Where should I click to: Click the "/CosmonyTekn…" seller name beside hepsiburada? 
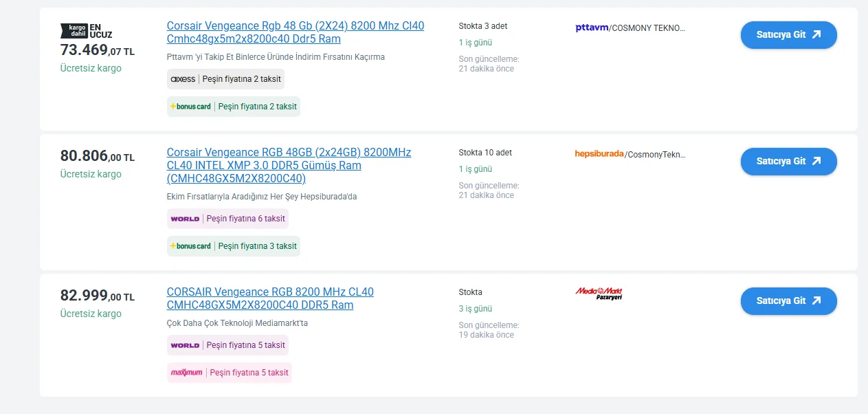pyautogui.click(x=655, y=155)
